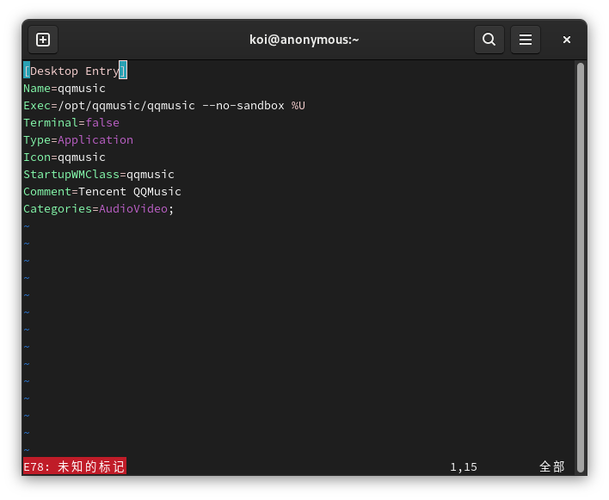Click the %U argument in Exec line
The width and height of the screenshot is (609, 500).
[x=298, y=106]
